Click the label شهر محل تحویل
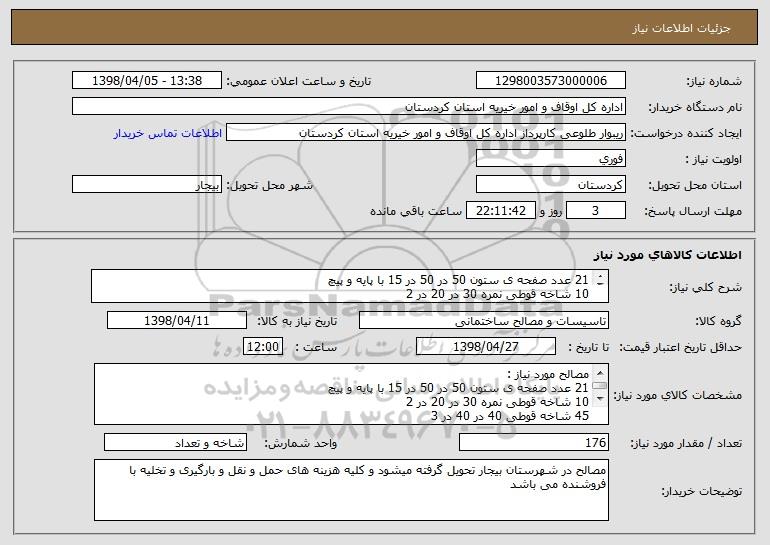 270,186
